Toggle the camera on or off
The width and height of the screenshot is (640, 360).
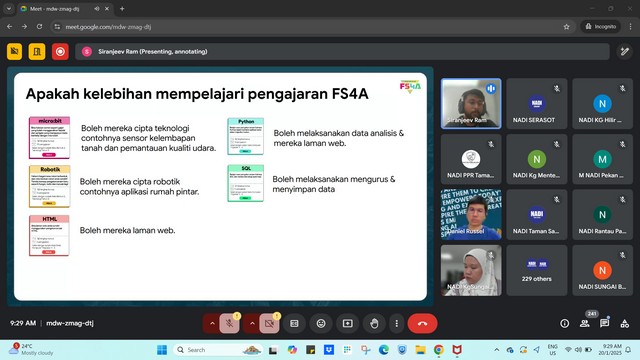269,323
